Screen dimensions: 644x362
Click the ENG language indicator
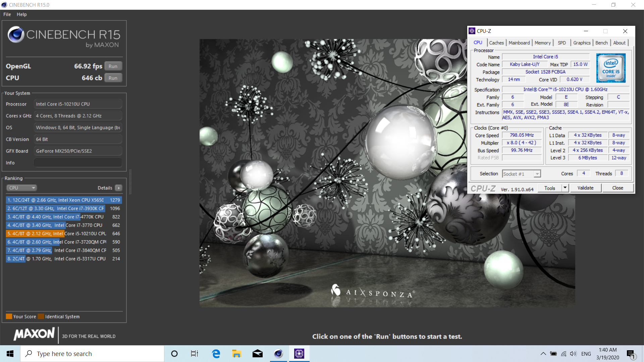pyautogui.click(x=586, y=354)
